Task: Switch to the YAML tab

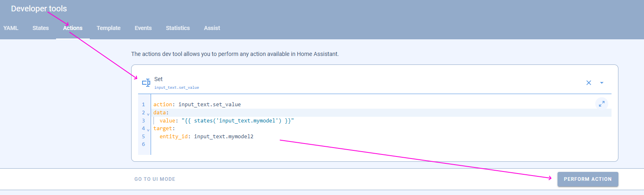Action: point(11,28)
